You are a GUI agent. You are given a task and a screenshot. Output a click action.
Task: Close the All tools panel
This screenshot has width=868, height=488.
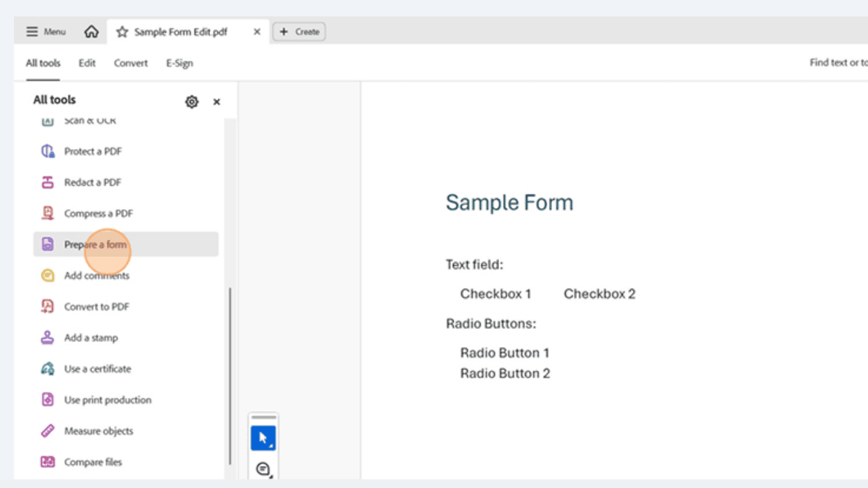coord(216,101)
